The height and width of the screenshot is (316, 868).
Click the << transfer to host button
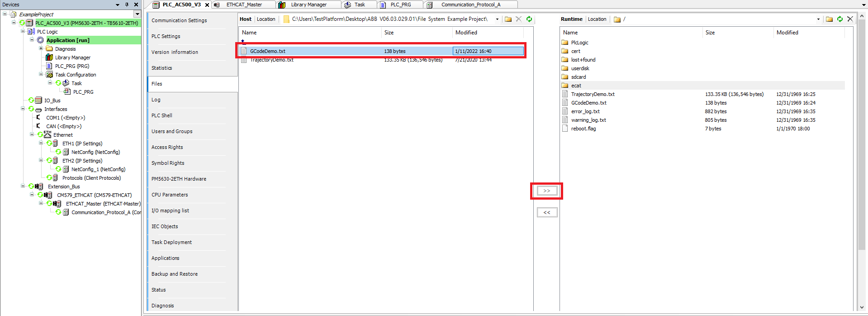coord(546,212)
